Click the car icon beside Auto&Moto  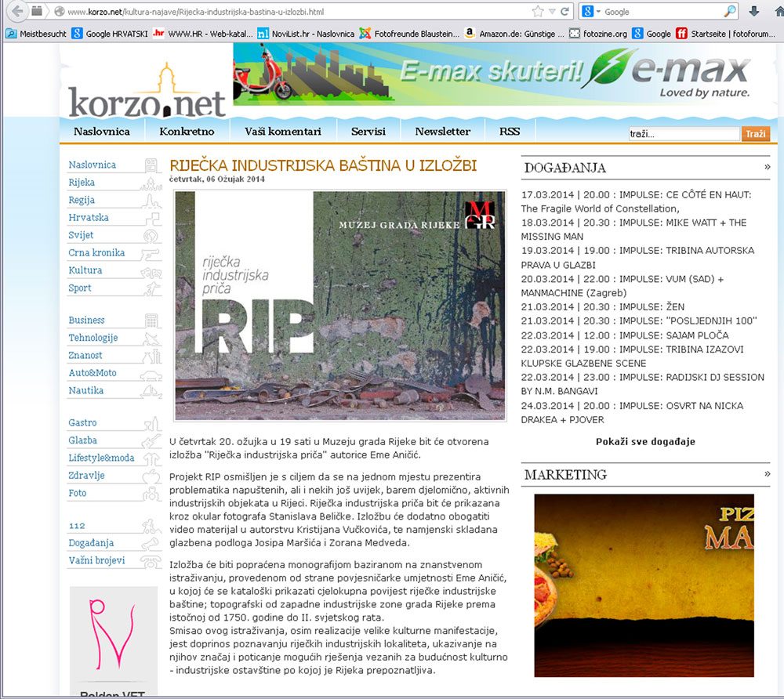click(x=151, y=373)
